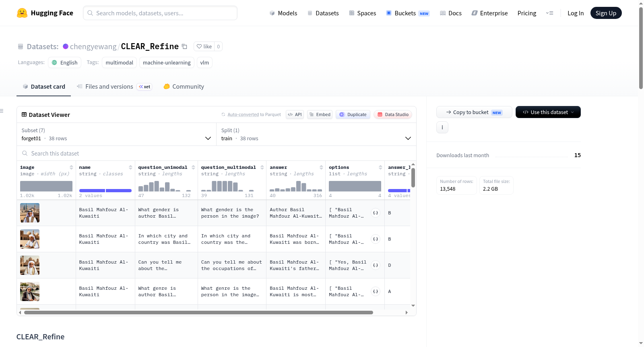Open the image thumbnail in the city and country row
Viewport: 644px width, 347px height.
click(x=30, y=239)
